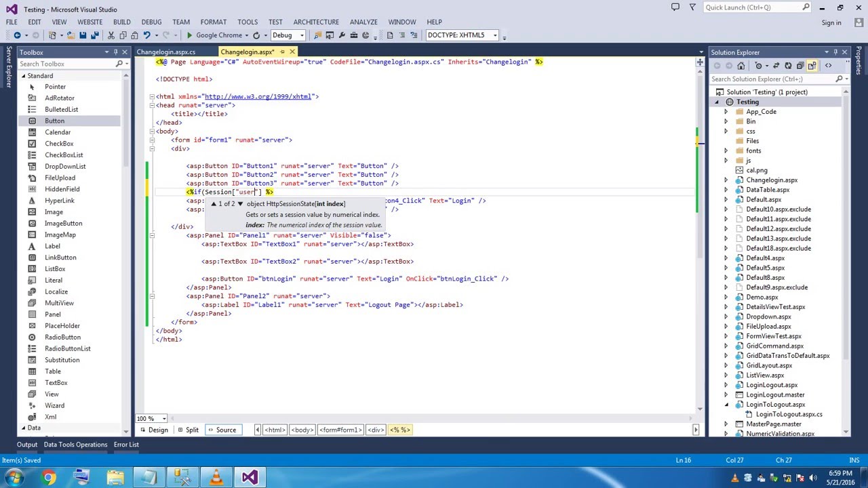Open the Error List panel
868x488 pixels.
(126, 445)
